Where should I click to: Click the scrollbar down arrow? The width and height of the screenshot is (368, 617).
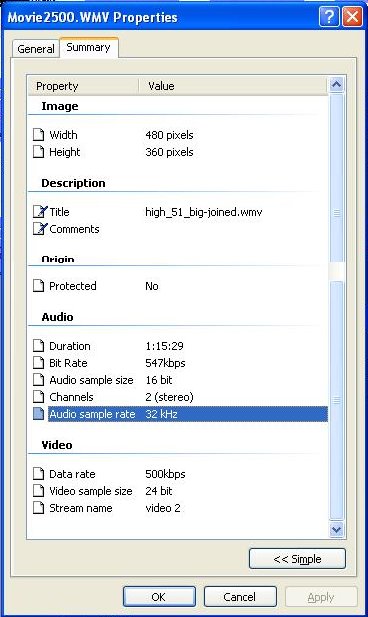[337, 529]
